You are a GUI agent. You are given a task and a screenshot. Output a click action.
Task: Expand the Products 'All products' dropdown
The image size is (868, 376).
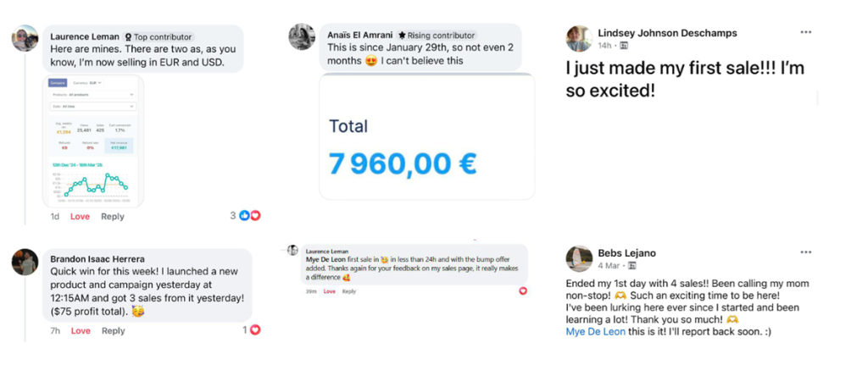pos(92,95)
